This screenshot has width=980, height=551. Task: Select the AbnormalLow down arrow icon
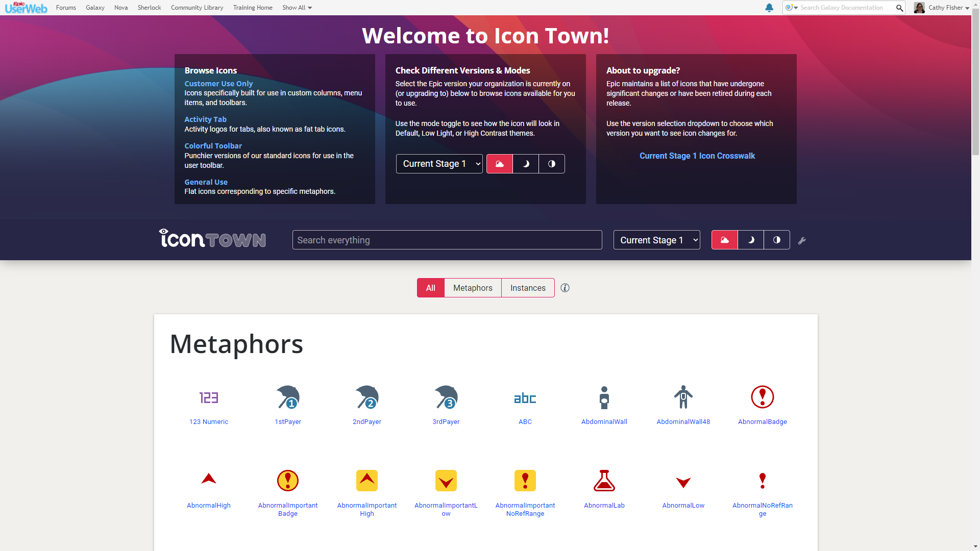click(x=683, y=482)
